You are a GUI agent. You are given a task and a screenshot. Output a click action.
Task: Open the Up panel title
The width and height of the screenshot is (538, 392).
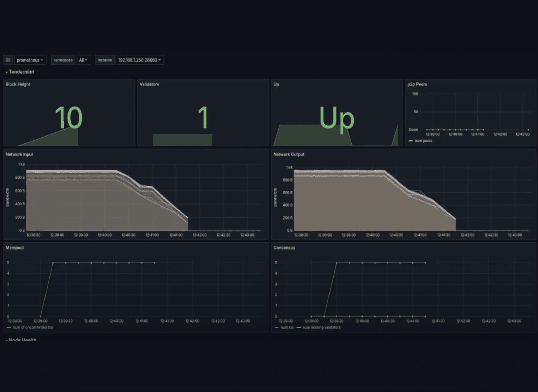coord(276,84)
